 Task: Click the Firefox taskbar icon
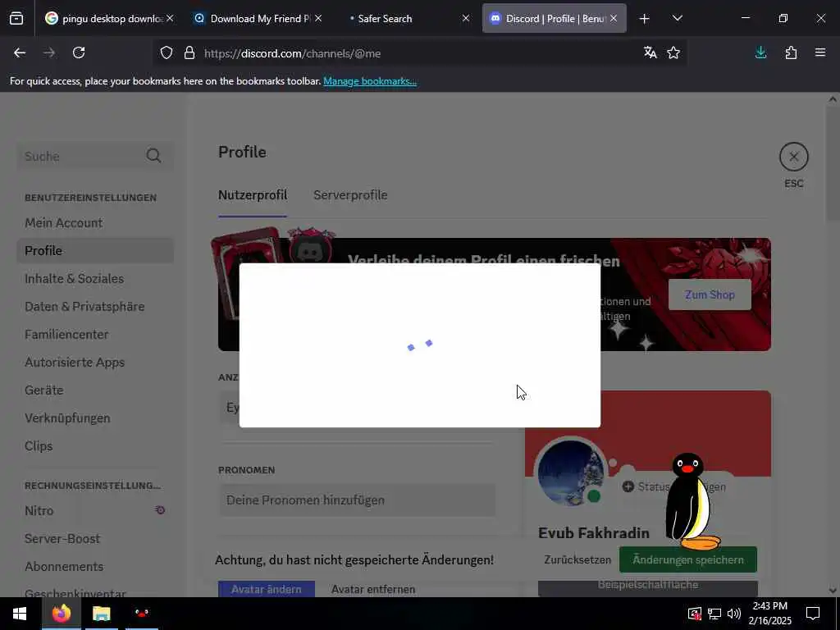click(62, 614)
